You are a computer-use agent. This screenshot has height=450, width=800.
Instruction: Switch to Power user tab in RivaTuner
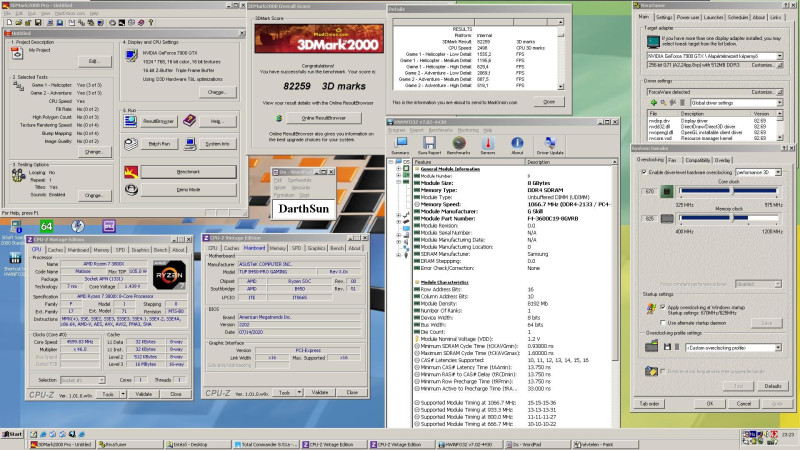pyautogui.click(x=688, y=17)
